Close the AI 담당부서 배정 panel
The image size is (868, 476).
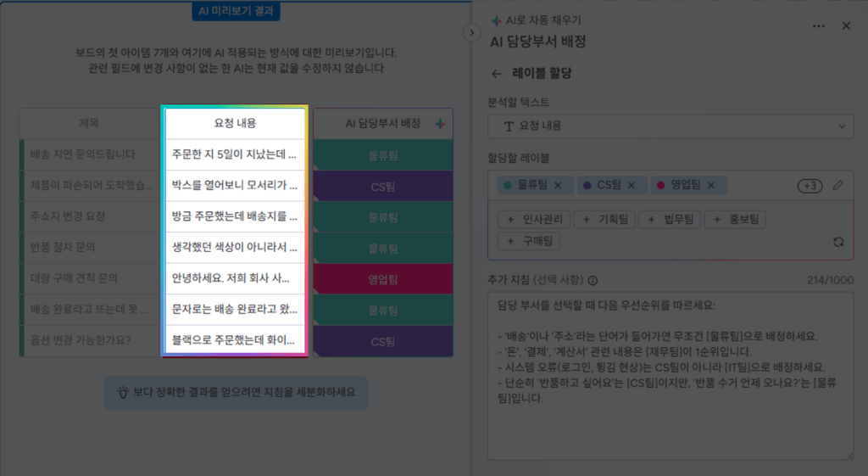coord(846,26)
